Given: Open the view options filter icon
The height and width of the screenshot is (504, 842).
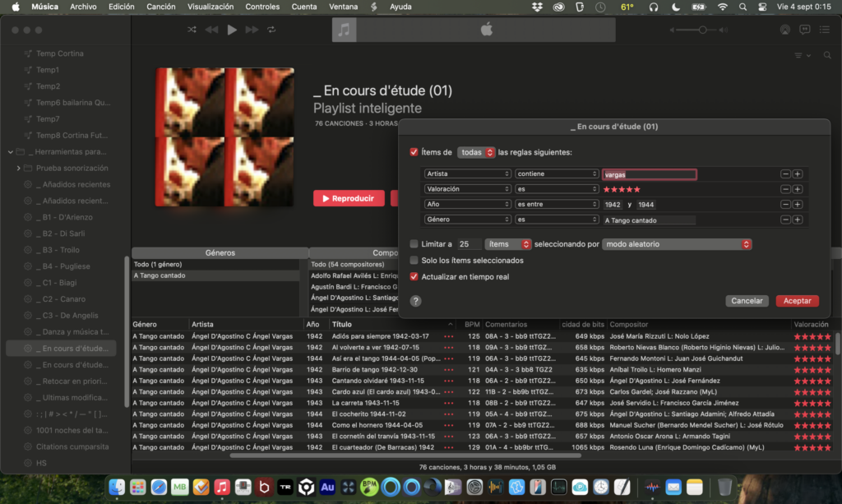Looking at the screenshot, I should coord(803,55).
